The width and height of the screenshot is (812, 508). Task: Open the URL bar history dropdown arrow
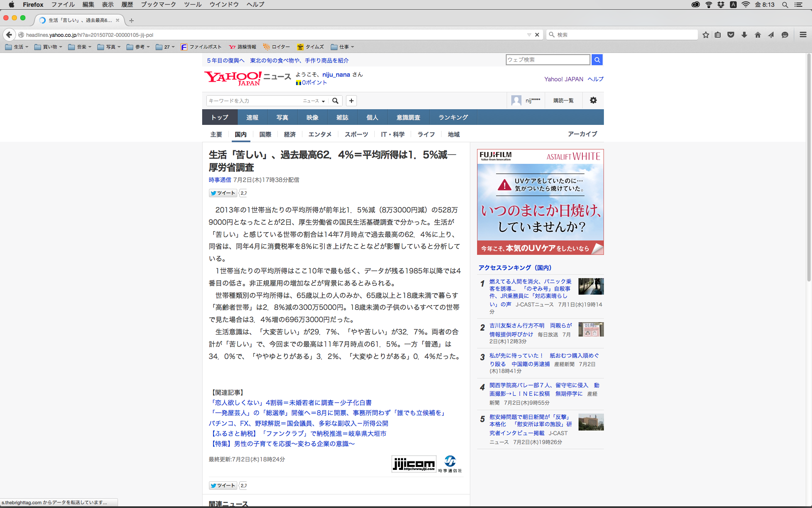click(529, 35)
